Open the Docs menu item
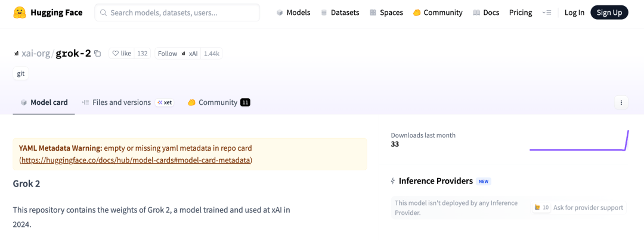This screenshot has width=644, height=240. pos(486,13)
